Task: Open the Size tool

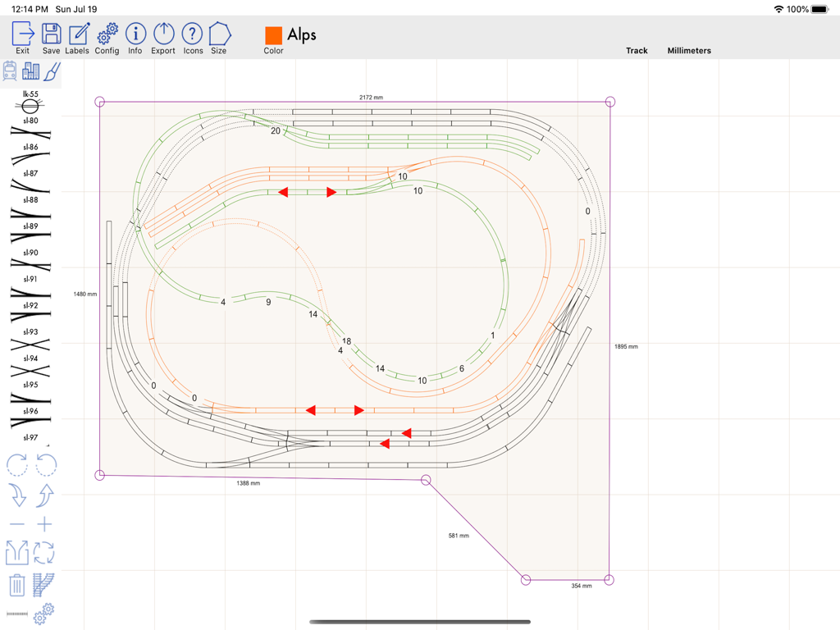Action: click(218, 35)
